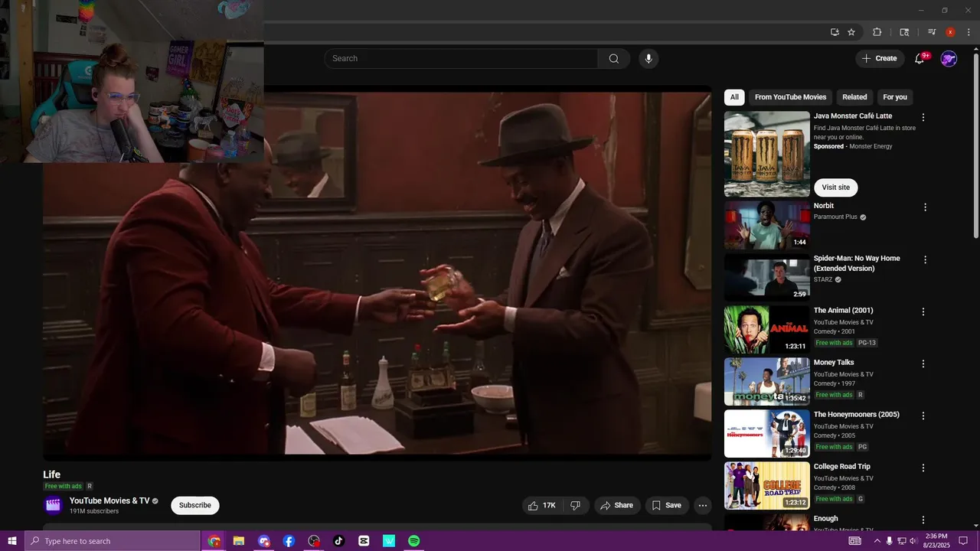Open the Java Monster Café Latte ad thumbnail
The height and width of the screenshot is (551, 980).
click(x=767, y=155)
